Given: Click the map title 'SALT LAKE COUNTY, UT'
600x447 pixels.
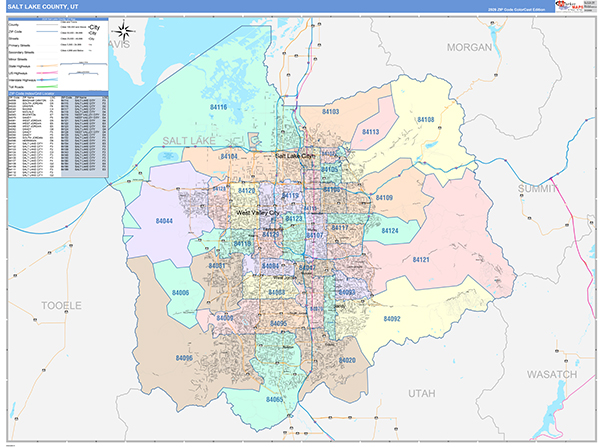Looking at the screenshot, I should click(43, 7).
